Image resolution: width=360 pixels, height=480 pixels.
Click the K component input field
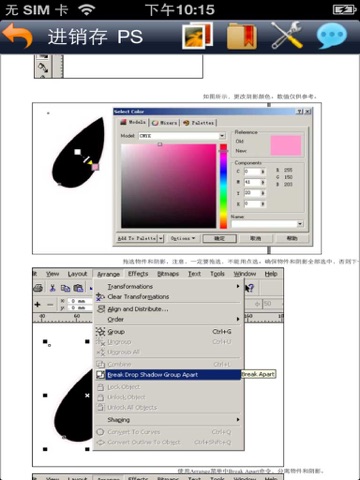tap(252, 203)
